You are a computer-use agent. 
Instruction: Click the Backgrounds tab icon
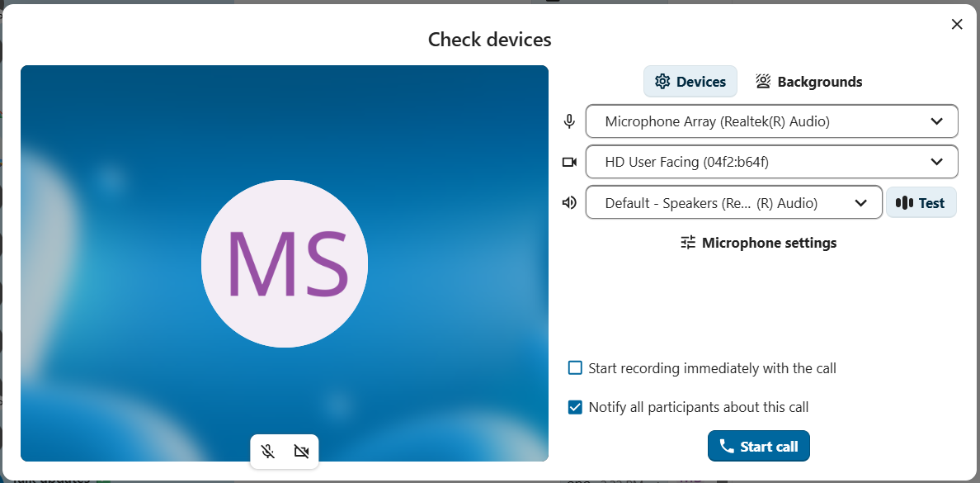763,82
